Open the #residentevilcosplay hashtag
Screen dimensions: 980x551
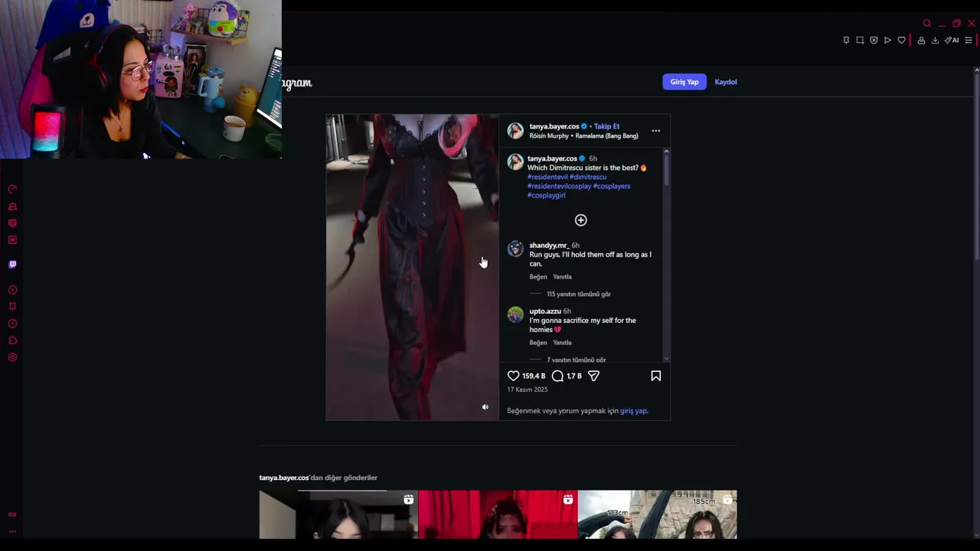click(x=559, y=186)
